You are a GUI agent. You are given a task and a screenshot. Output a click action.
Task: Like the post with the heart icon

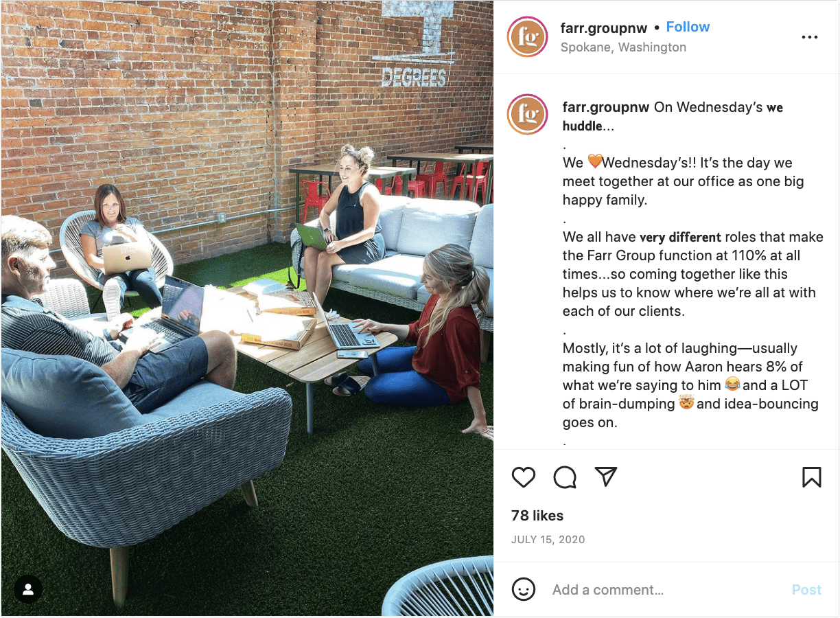tap(524, 477)
